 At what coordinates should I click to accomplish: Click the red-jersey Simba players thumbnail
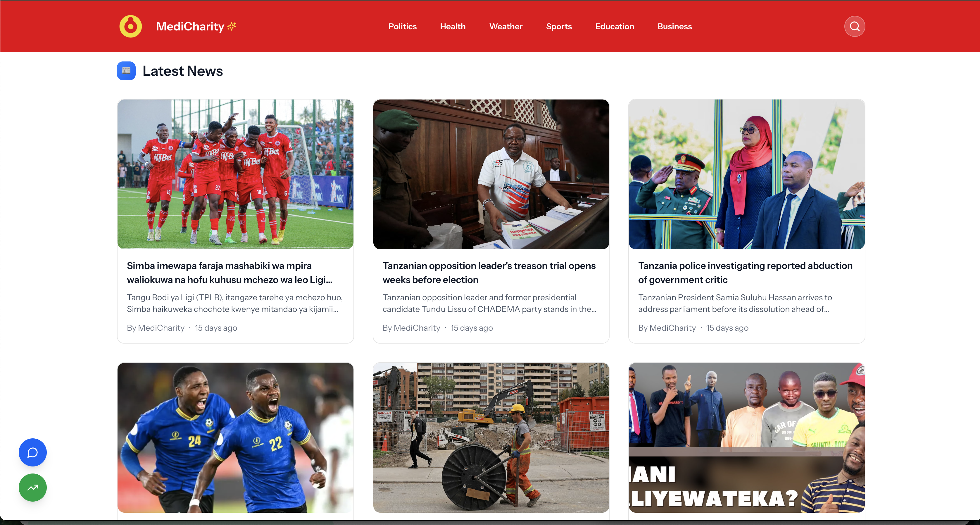(x=235, y=174)
